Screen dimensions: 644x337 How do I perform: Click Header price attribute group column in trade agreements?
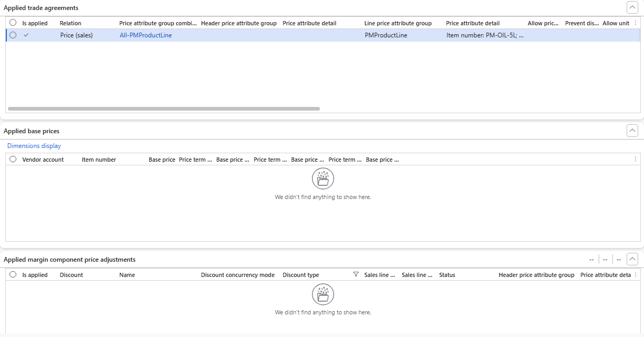(x=239, y=23)
